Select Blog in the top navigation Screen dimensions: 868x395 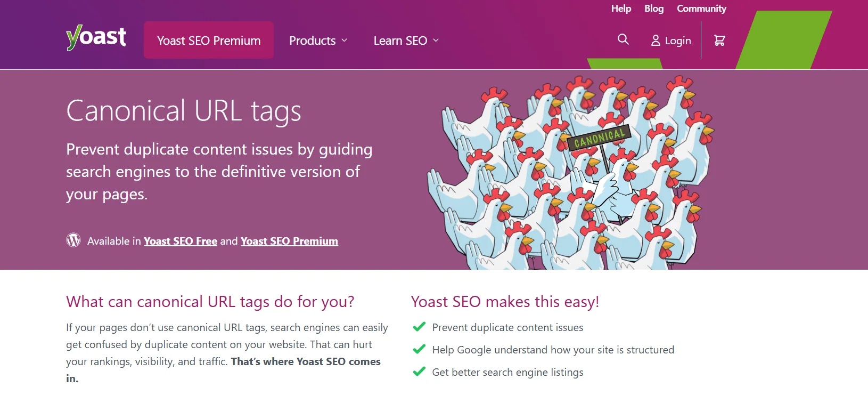(x=653, y=9)
